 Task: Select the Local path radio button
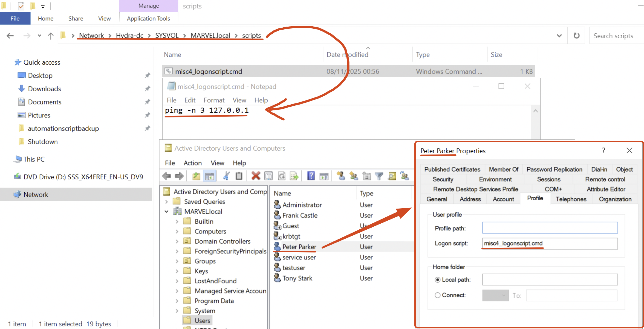point(437,280)
